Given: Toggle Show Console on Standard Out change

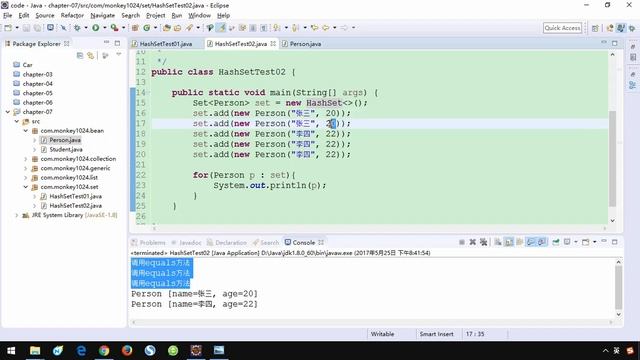Looking at the screenshot, I should (x=531, y=242).
